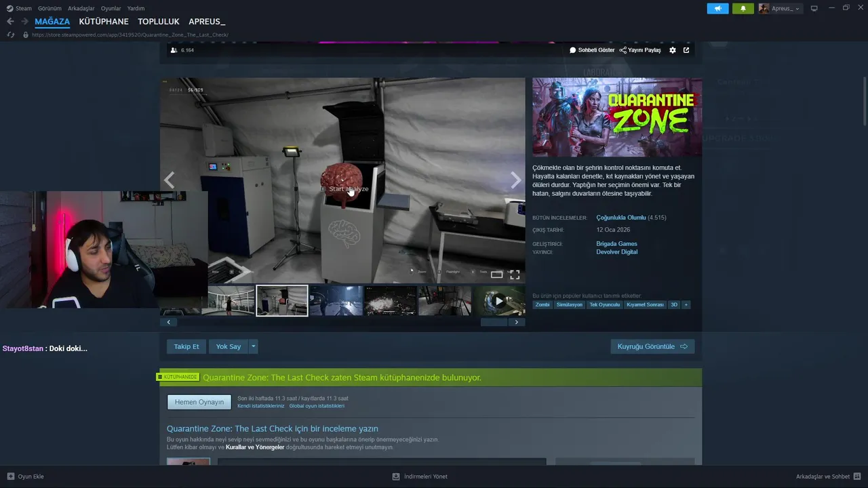Click the Sohbeti Göster label
The height and width of the screenshot is (488, 868).
pos(596,50)
